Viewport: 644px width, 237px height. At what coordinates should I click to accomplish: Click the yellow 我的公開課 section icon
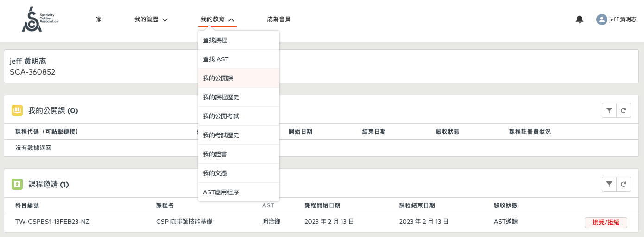pos(17,110)
